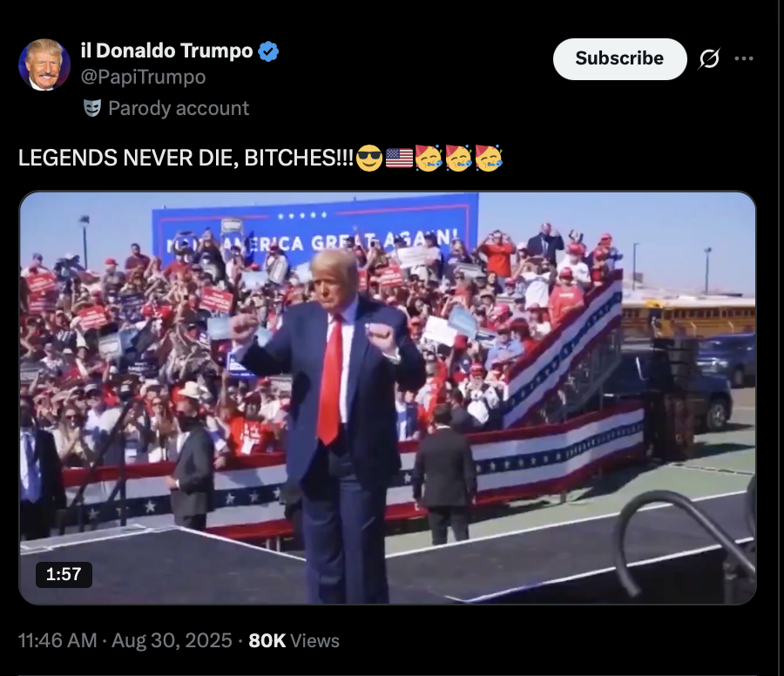Click the parody mask icon

coord(92,108)
